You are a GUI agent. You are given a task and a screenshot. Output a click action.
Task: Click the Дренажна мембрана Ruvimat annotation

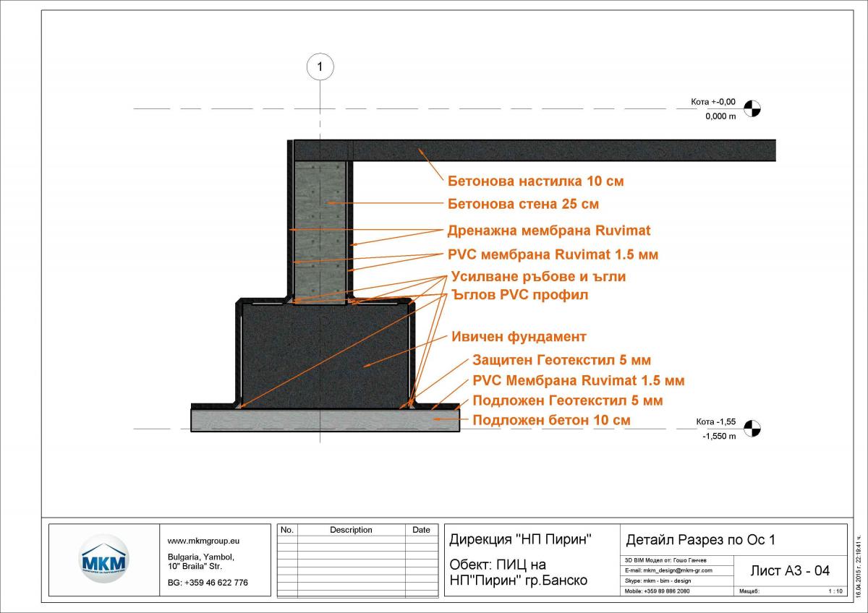point(549,231)
